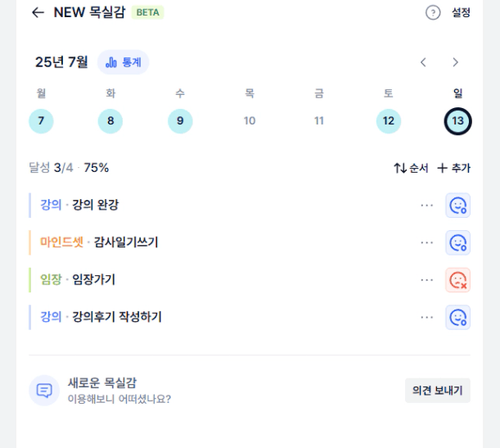This screenshot has height=448, width=500.
Task: Open more options for 임장가기
Action: (426, 280)
